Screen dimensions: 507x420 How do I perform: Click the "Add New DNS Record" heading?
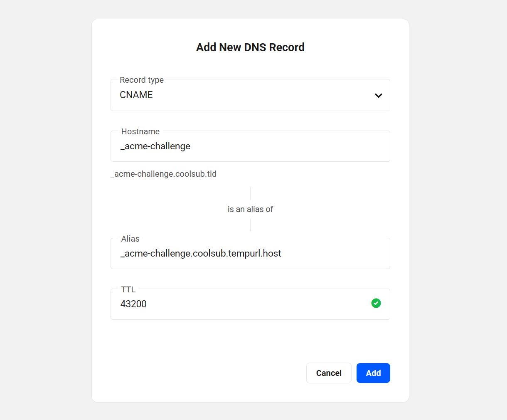pos(250,47)
